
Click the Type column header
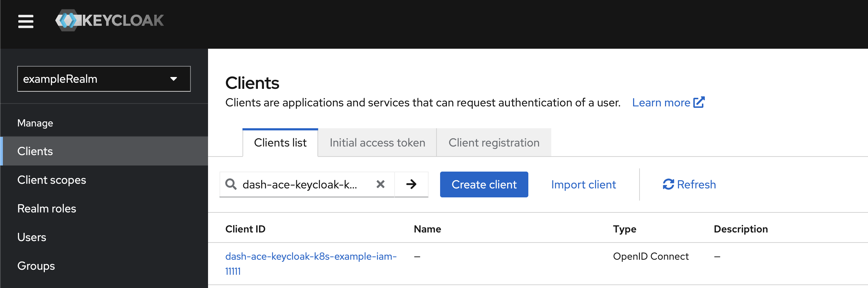pos(624,229)
